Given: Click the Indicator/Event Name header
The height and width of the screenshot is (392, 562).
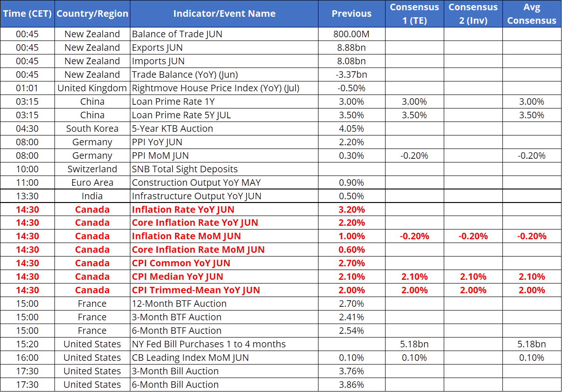Looking at the screenshot, I should 224,14.
